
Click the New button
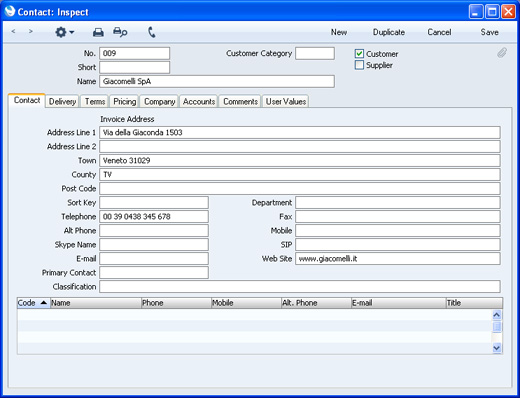coord(339,32)
